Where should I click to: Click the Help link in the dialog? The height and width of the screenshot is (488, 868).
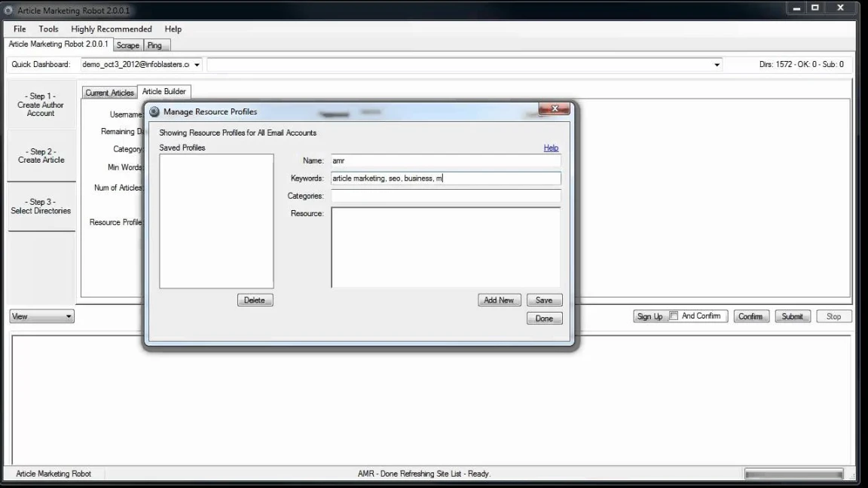click(551, 148)
